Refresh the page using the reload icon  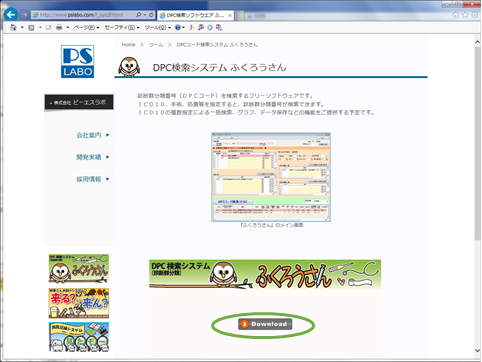[x=151, y=15]
